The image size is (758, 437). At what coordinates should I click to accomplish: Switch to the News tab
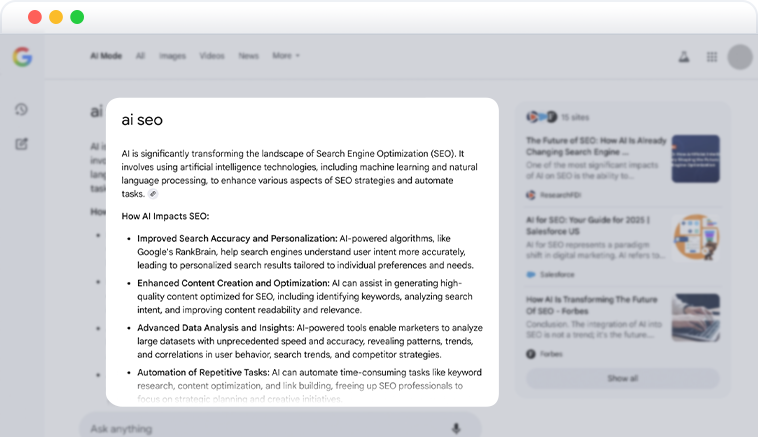point(248,56)
